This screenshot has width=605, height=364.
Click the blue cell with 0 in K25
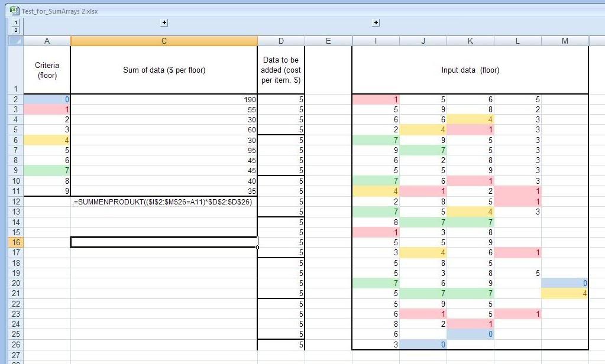(470, 334)
